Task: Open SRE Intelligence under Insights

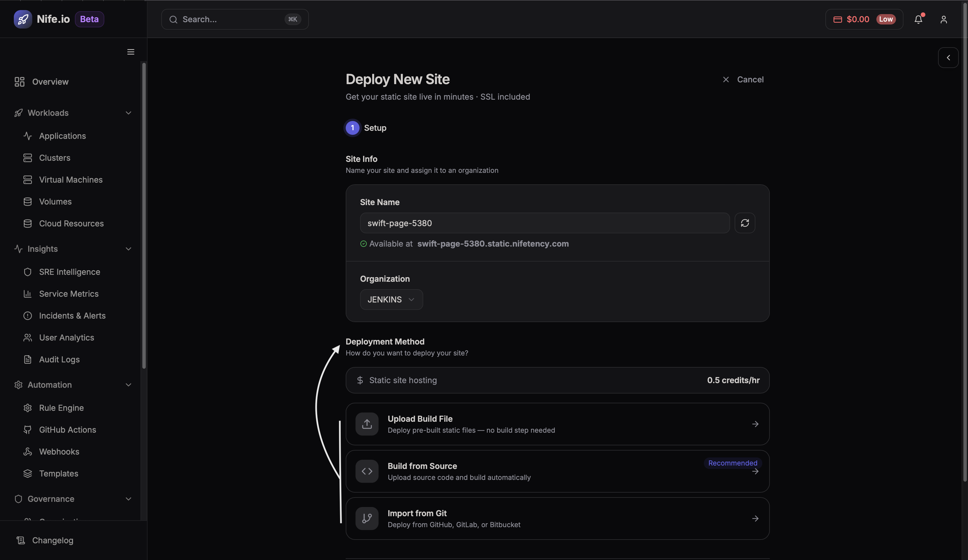Action: coord(69,272)
